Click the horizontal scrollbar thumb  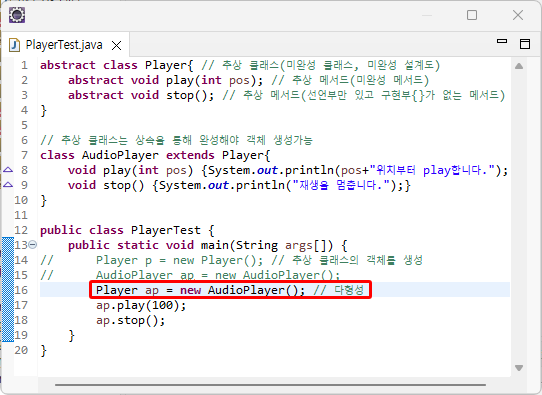click(x=270, y=385)
